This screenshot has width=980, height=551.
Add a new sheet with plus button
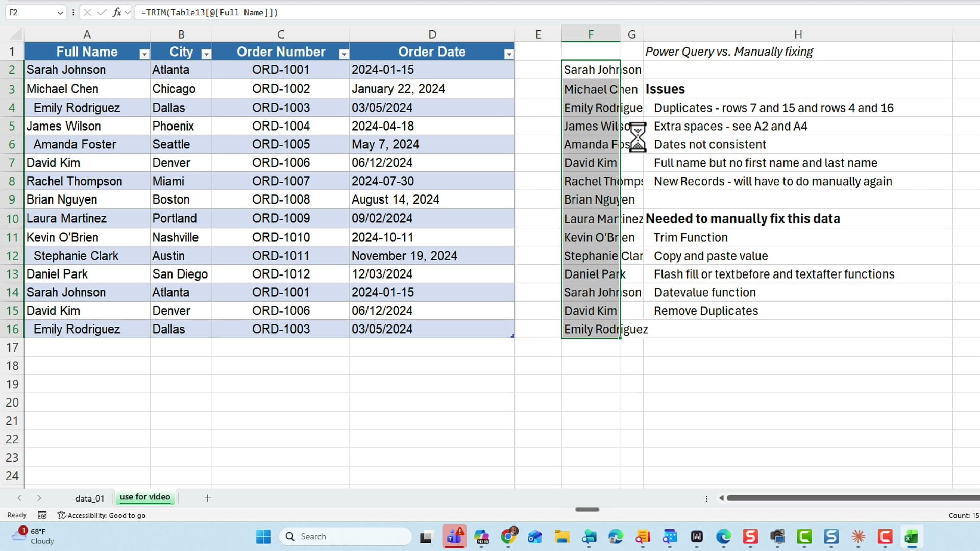[207, 498]
